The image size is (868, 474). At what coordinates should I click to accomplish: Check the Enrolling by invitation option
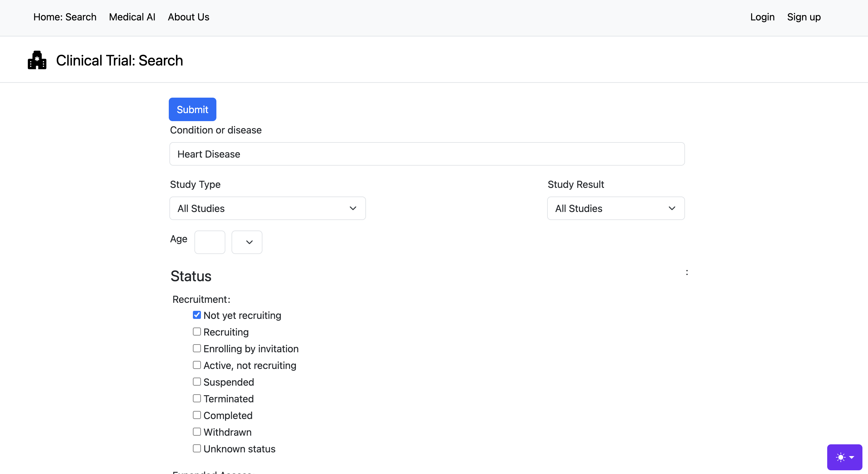[x=197, y=348]
